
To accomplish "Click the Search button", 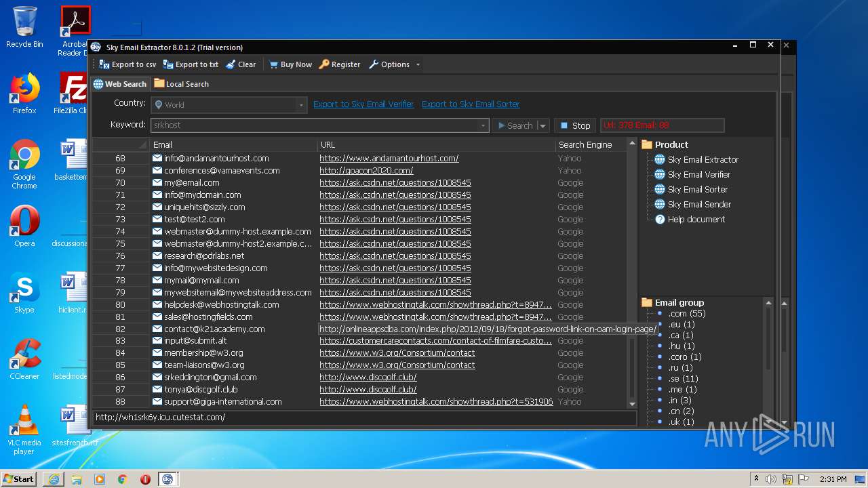I will point(515,125).
